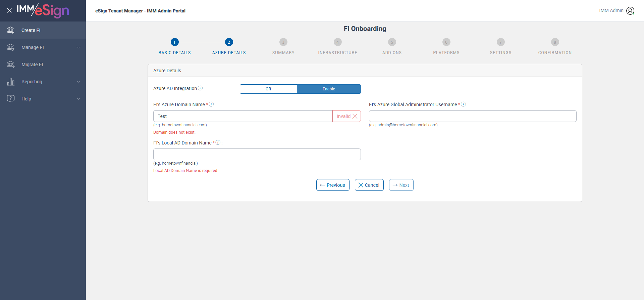
Task: Open the Reporting sidebar item
Action: [x=43, y=82]
